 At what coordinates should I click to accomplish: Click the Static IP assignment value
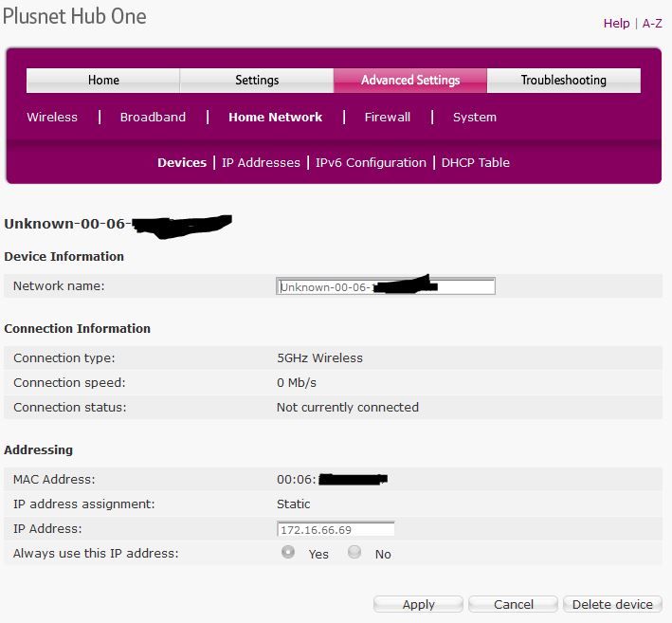[294, 504]
